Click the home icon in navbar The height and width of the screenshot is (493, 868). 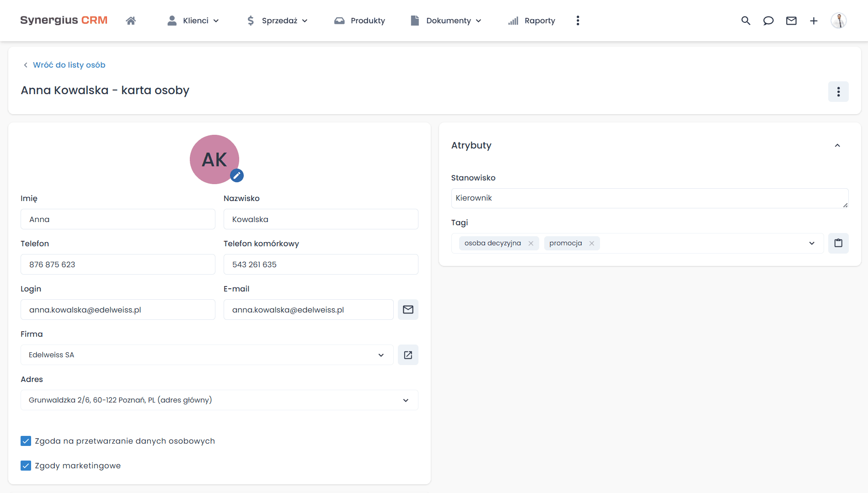(131, 21)
